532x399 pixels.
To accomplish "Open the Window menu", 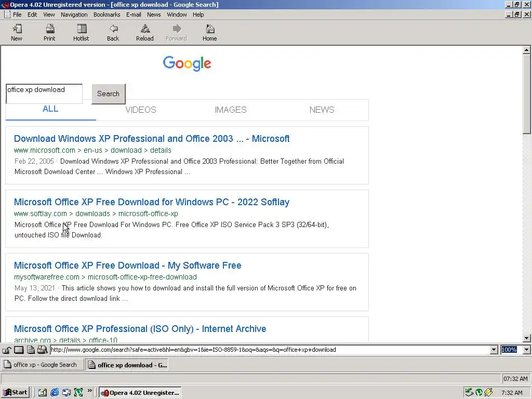I will 177,15.
